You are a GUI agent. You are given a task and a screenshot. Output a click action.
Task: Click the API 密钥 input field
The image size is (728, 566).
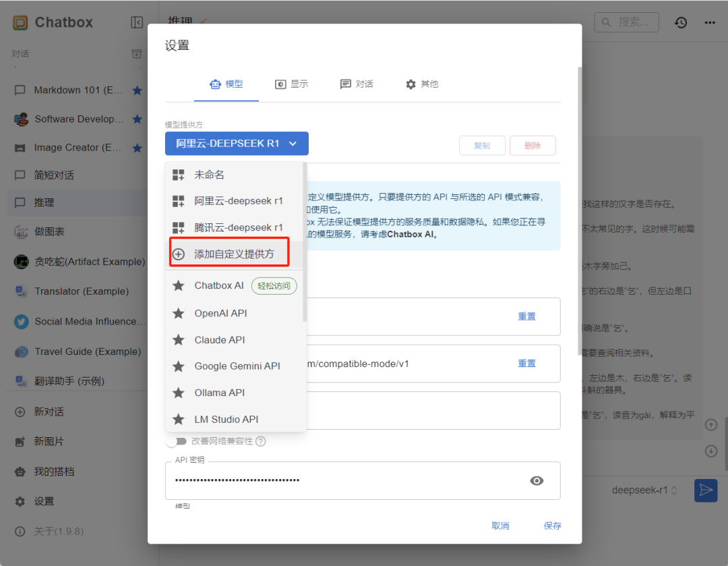[363, 480]
